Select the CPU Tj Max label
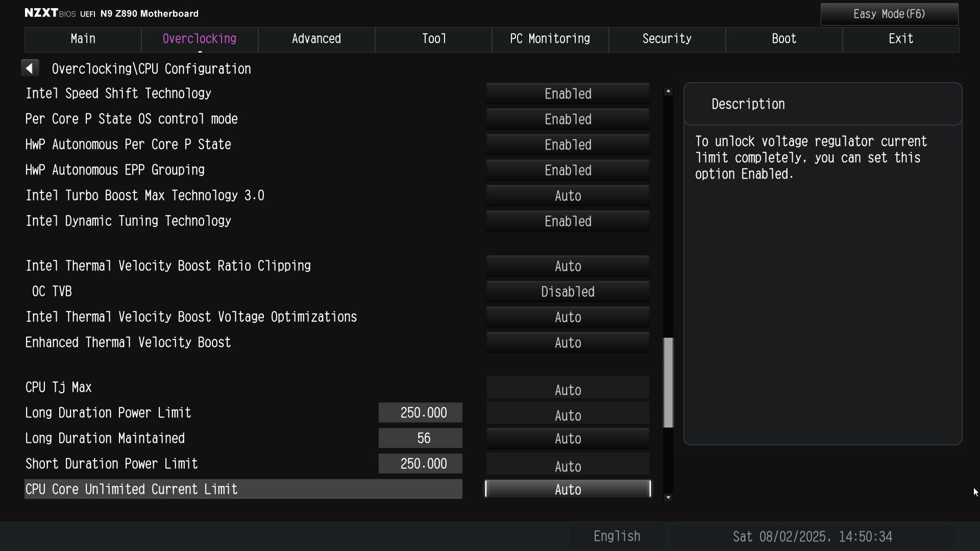The width and height of the screenshot is (980, 551). click(x=59, y=388)
